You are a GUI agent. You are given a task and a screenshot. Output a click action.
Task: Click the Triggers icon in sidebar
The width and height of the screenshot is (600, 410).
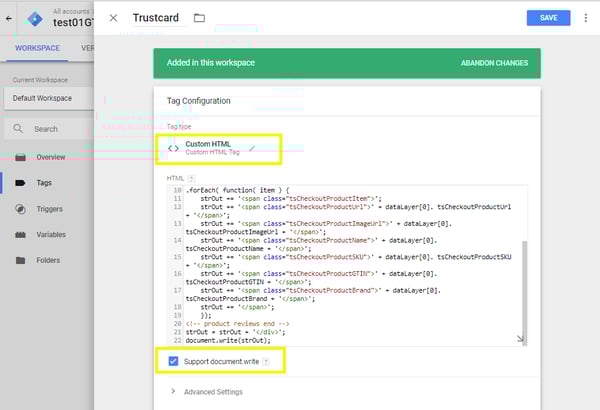21,209
